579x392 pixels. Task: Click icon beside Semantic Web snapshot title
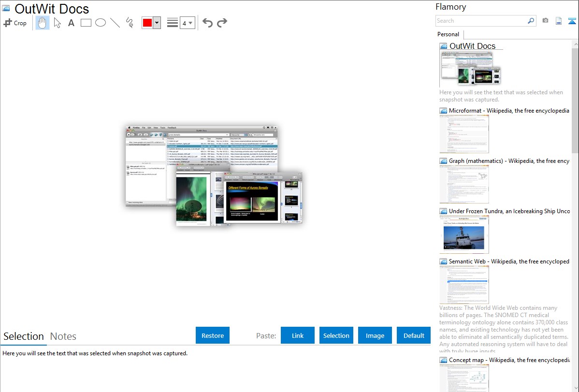click(443, 261)
